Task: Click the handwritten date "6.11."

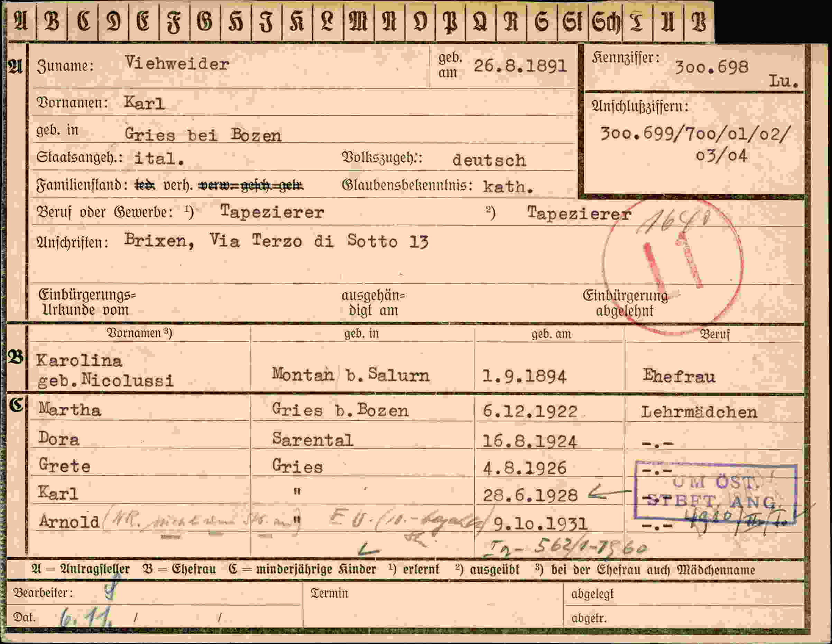Action: click(x=86, y=617)
